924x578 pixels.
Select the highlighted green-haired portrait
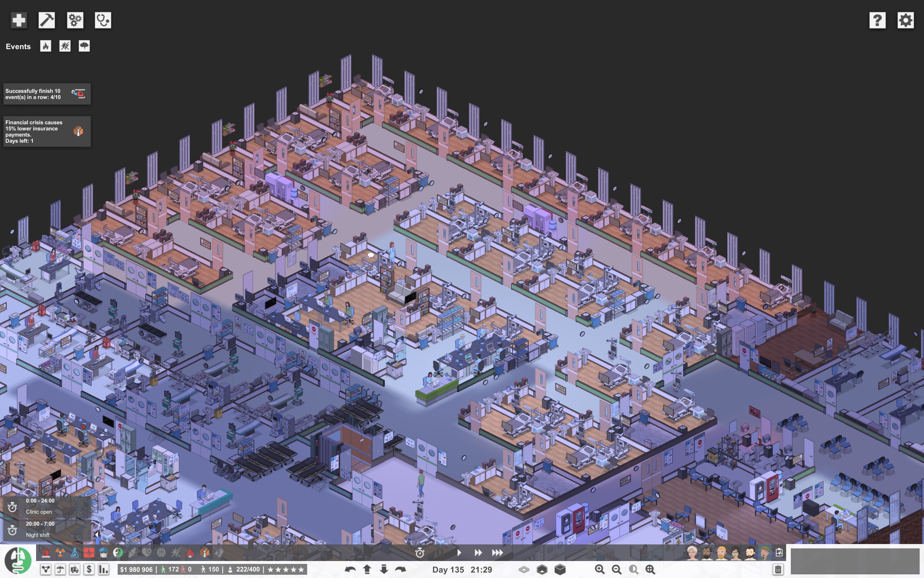(x=765, y=553)
